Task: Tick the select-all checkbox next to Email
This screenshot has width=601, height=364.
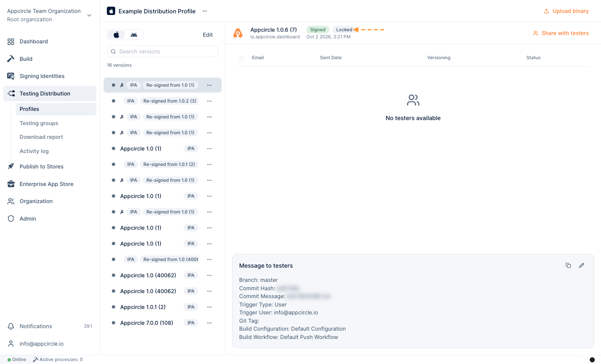Action: [x=241, y=58]
